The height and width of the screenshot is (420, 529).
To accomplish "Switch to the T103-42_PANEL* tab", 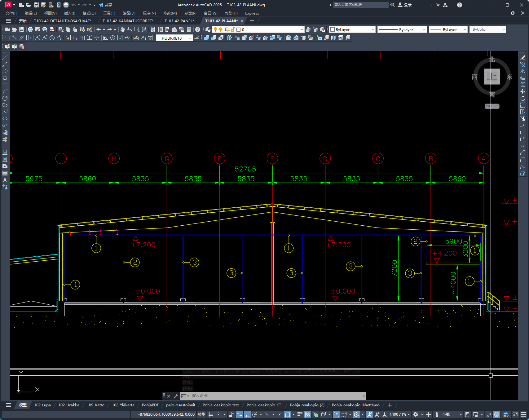I will [x=179, y=21].
